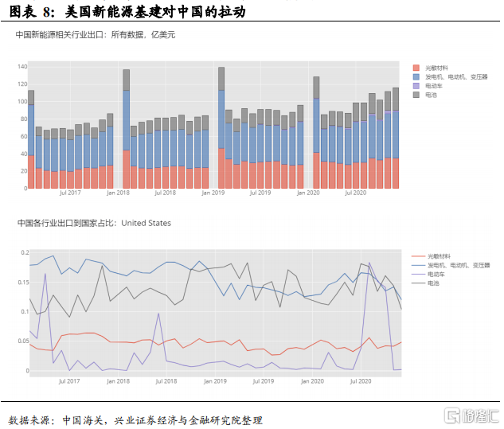This screenshot has height=429, width=504.
Task: Click the gray 电池 swatch in bar chart legend
Action: [x=416, y=94]
